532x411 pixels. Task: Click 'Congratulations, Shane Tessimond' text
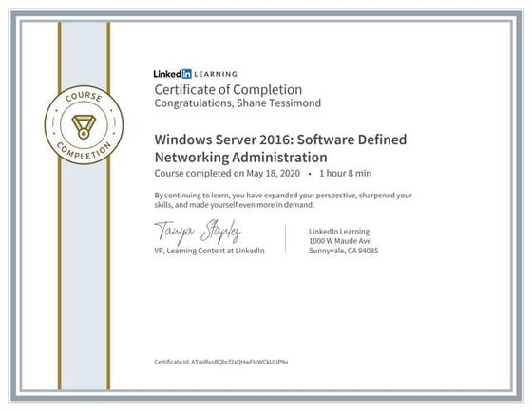coord(237,103)
